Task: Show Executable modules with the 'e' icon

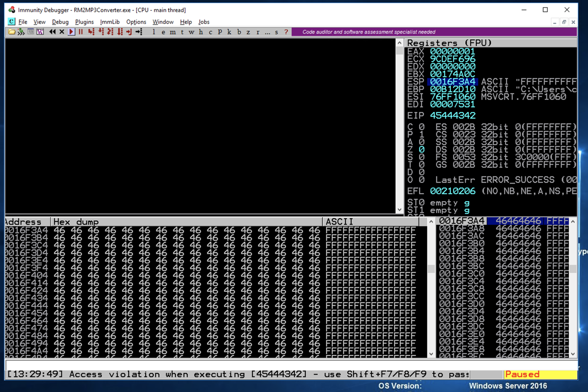Action: [x=164, y=32]
